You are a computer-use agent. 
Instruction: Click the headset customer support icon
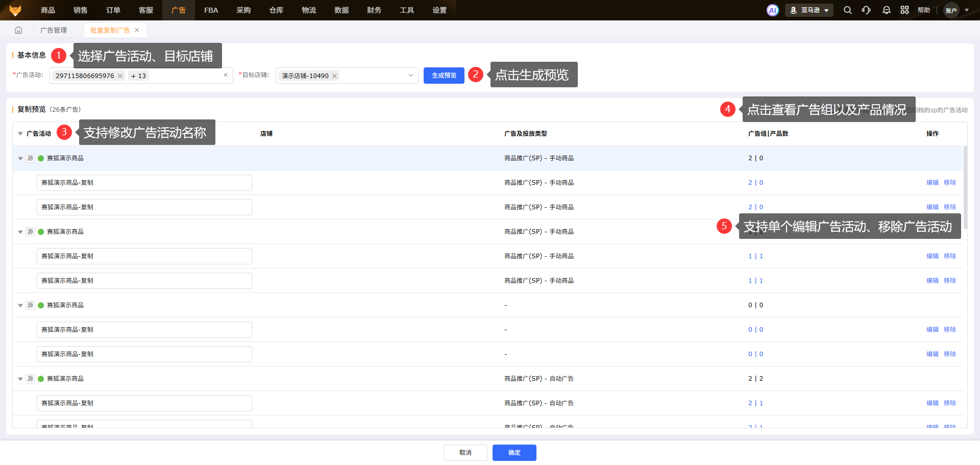[x=866, y=10]
